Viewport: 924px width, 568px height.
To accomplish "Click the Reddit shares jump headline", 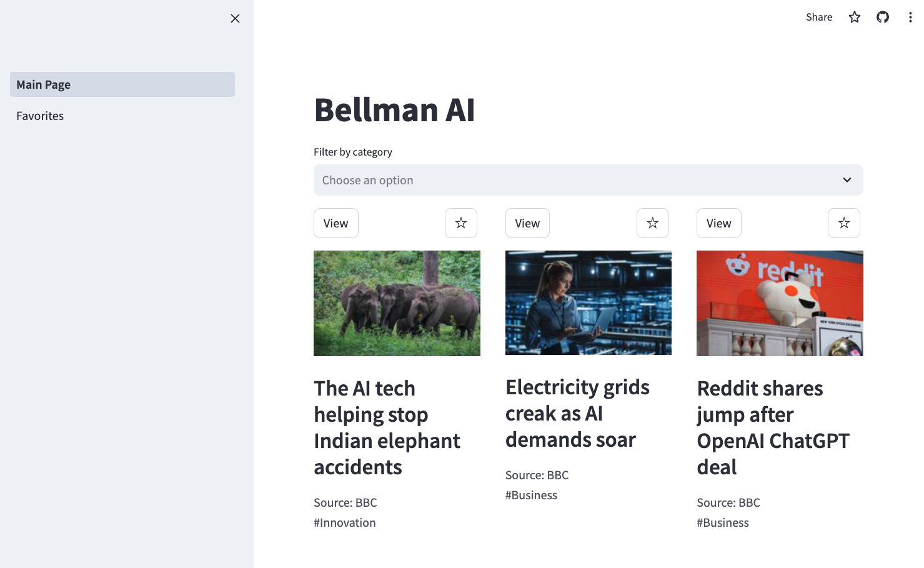I will click(773, 428).
